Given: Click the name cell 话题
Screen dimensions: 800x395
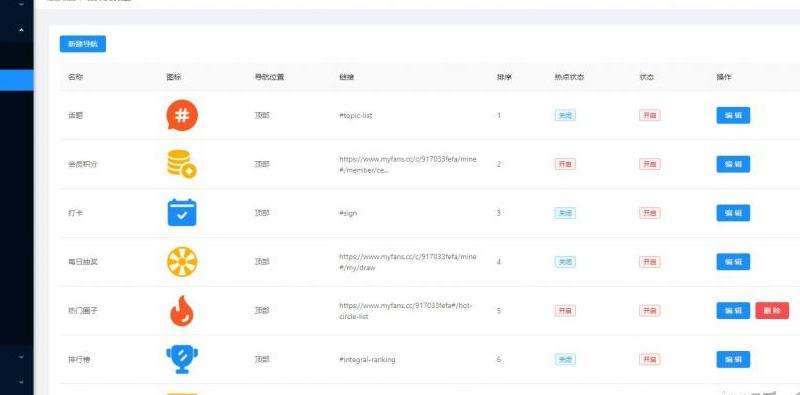Looking at the screenshot, I should [76, 115].
